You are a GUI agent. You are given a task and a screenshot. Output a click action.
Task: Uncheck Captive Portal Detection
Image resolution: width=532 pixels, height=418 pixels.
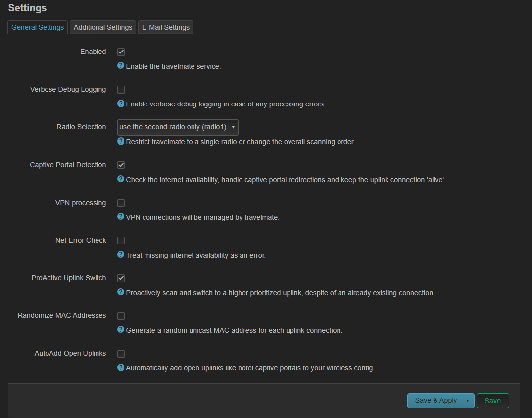(x=121, y=165)
